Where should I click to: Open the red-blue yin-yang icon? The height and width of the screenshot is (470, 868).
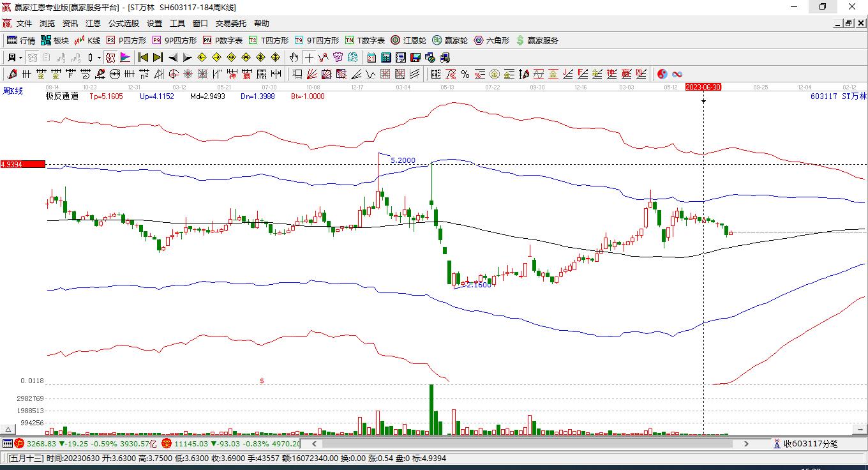pyautogui.click(x=662, y=74)
